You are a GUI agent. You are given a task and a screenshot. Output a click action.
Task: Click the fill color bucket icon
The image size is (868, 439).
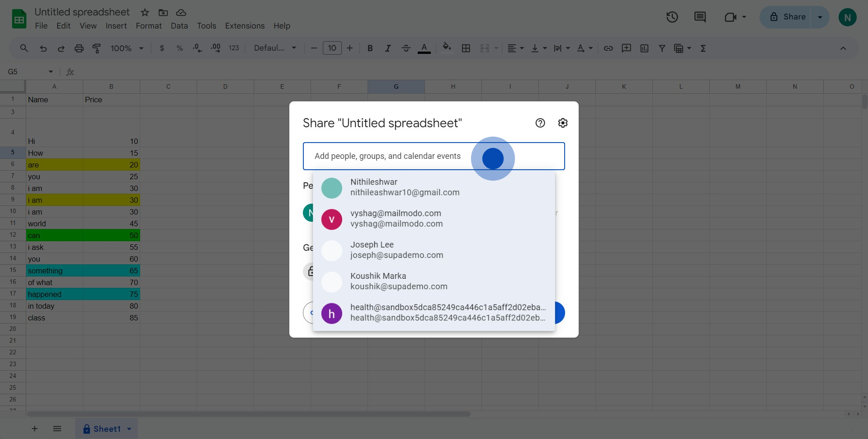447,48
